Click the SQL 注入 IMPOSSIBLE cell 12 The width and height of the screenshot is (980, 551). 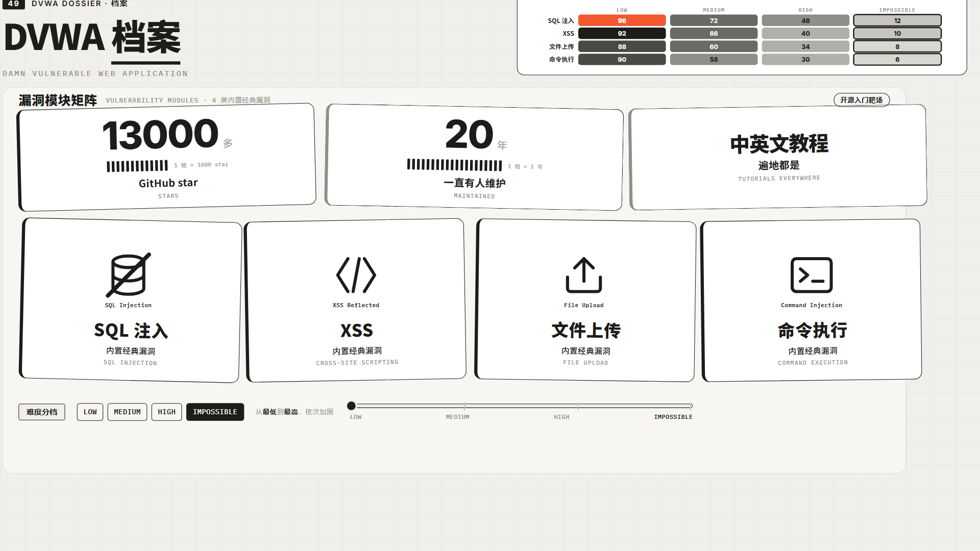[897, 20]
